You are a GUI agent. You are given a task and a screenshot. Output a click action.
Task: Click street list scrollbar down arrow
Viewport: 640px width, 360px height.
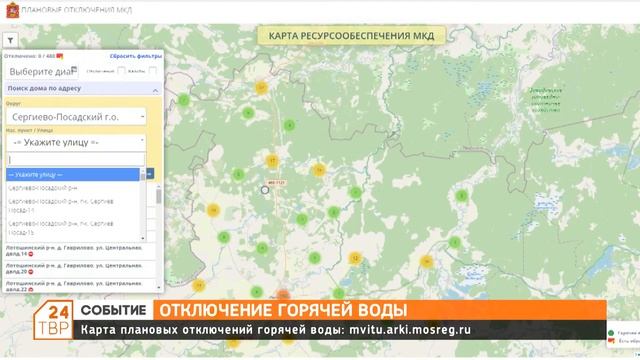pos(143,238)
